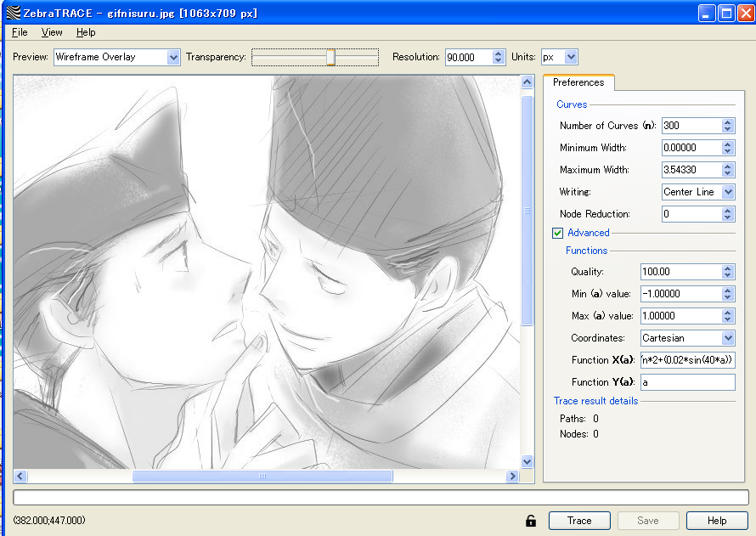The width and height of the screenshot is (756, 536).
Task: Click the 'Paths: 0' trace result
Action: 579,419
